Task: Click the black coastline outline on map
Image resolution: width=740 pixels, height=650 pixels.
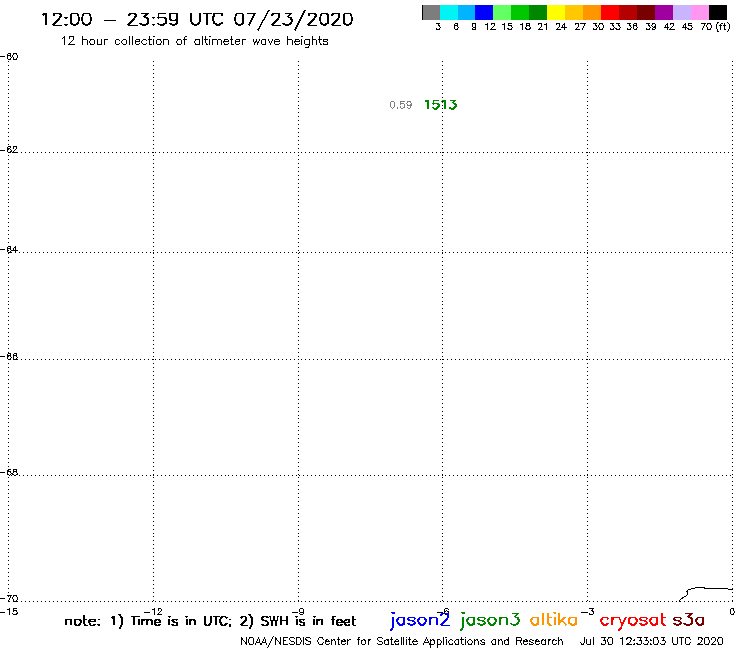Action: pos(706,594)
